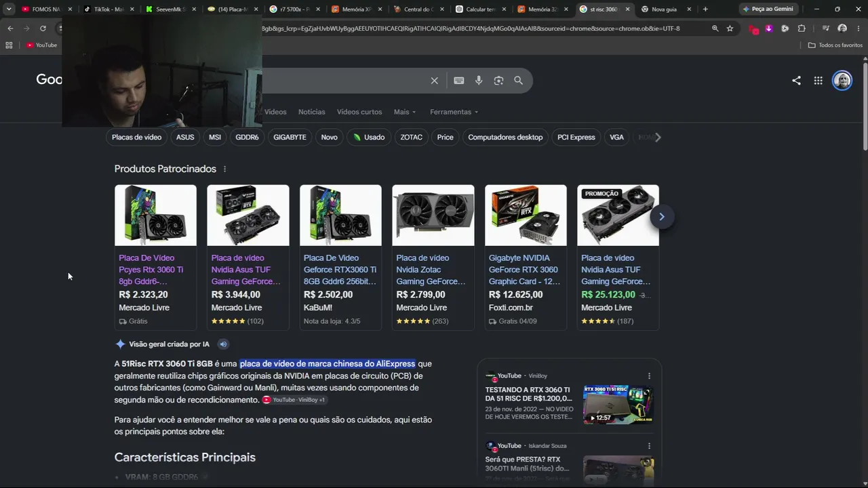This screenshot has width=868, height=488.
Task: Switch to the Central do browser tab
Action: pyautogui.click(x=418, y=9)
